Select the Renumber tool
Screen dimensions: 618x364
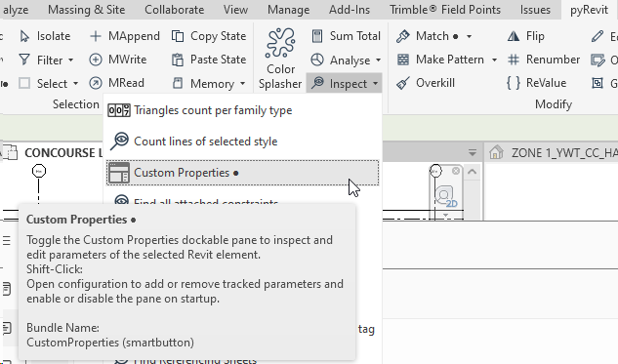pyautogui.click(x=544, y=60)
